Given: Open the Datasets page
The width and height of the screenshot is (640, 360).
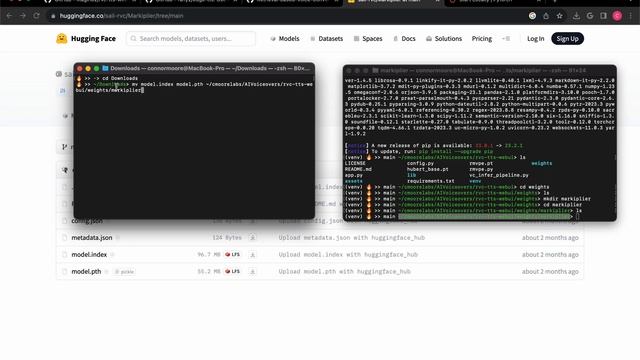Looking at the screenshot, I should pos(327,38).
